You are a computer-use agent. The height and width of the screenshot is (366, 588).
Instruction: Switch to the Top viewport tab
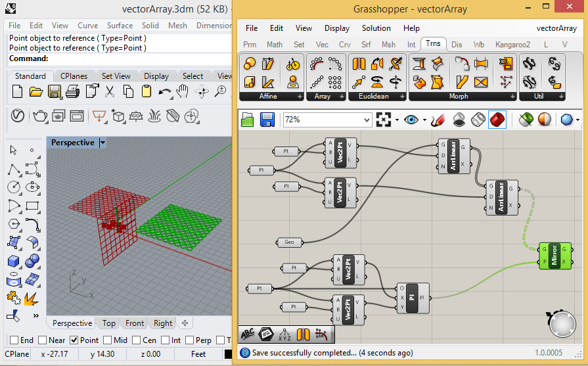click(108, 323)
